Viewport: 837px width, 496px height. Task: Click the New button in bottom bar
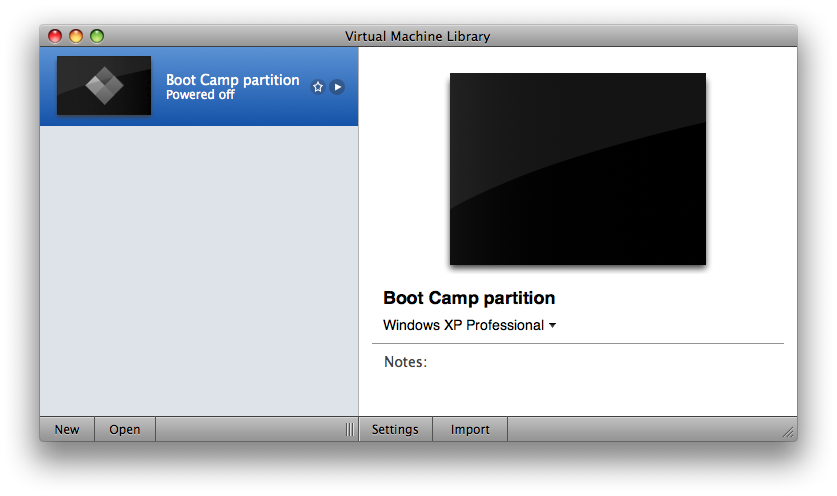pyautogui.click(x=67, y=429)
